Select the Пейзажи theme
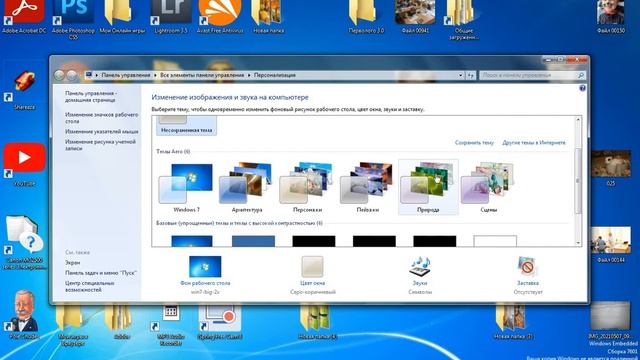The height and width of the screenshot is (360, 640). click(x=367, y=187)
